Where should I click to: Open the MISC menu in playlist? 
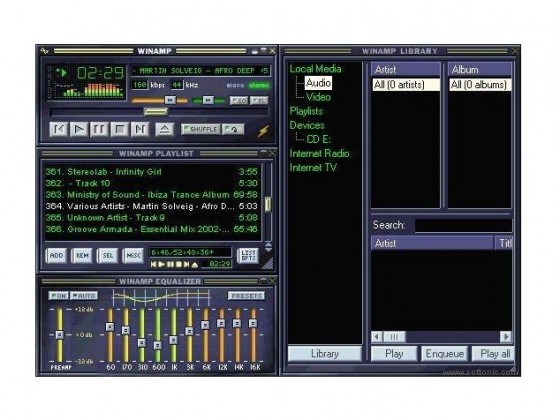pyautogui.click(x=134, y=255)
